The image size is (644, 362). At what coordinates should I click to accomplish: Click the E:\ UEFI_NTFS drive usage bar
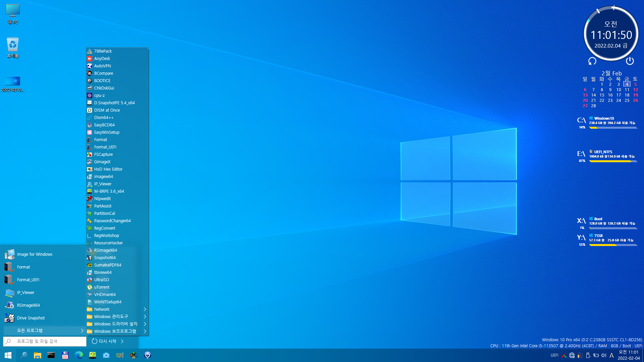click(613, 161)
